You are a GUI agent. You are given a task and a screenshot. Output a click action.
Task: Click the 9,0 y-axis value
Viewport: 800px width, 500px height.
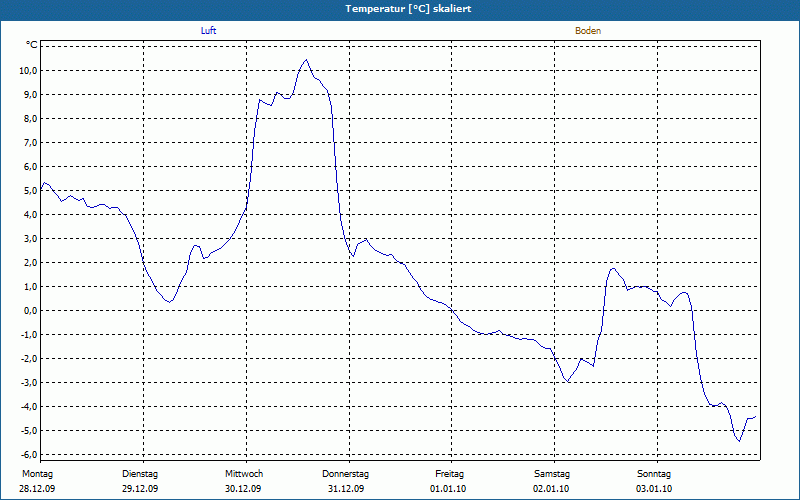(30, 94)
